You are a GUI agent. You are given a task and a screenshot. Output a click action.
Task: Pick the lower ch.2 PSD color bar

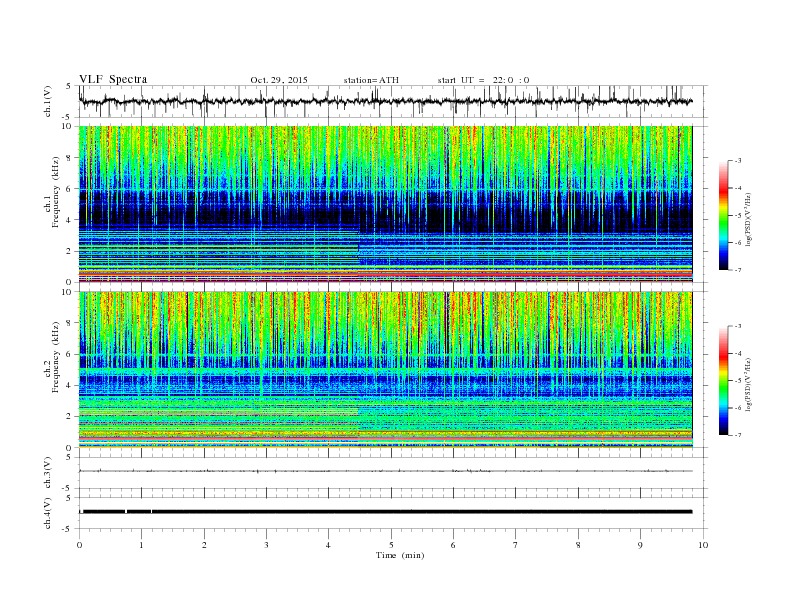724,381
